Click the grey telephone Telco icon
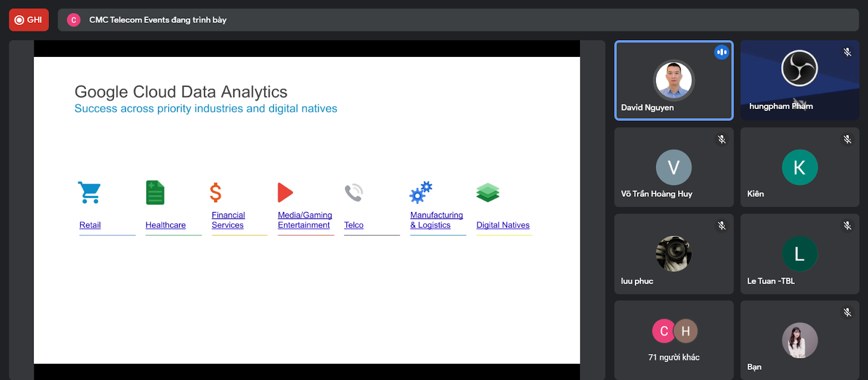This screenshot has height=380, width=868. (x=354, y=192)
